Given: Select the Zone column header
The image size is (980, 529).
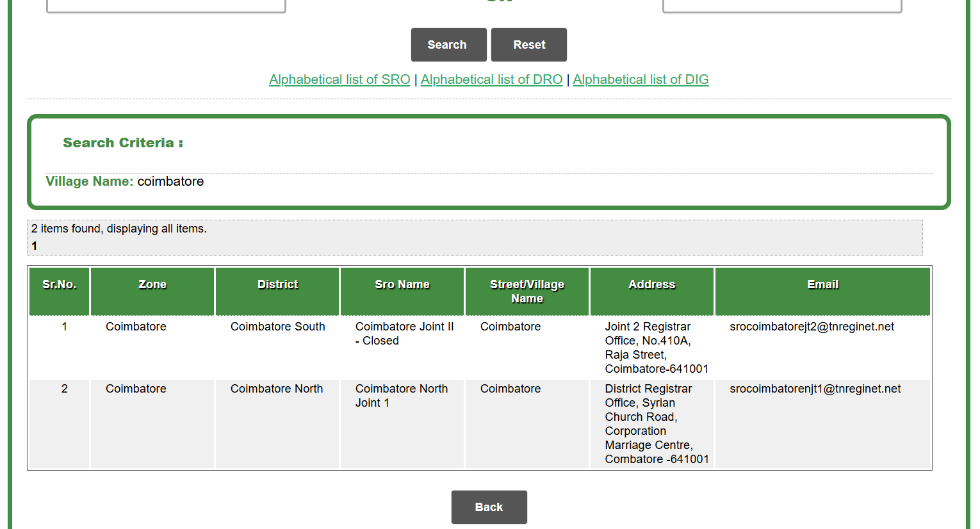Looking at the screenshot, I should [x=152, y=291].
